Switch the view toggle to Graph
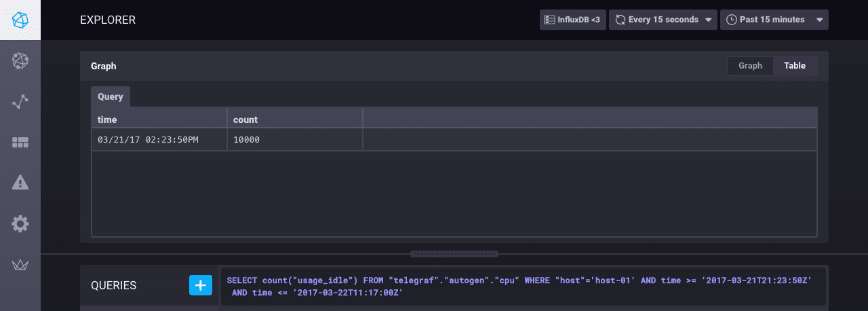 [x=750, y=66]
